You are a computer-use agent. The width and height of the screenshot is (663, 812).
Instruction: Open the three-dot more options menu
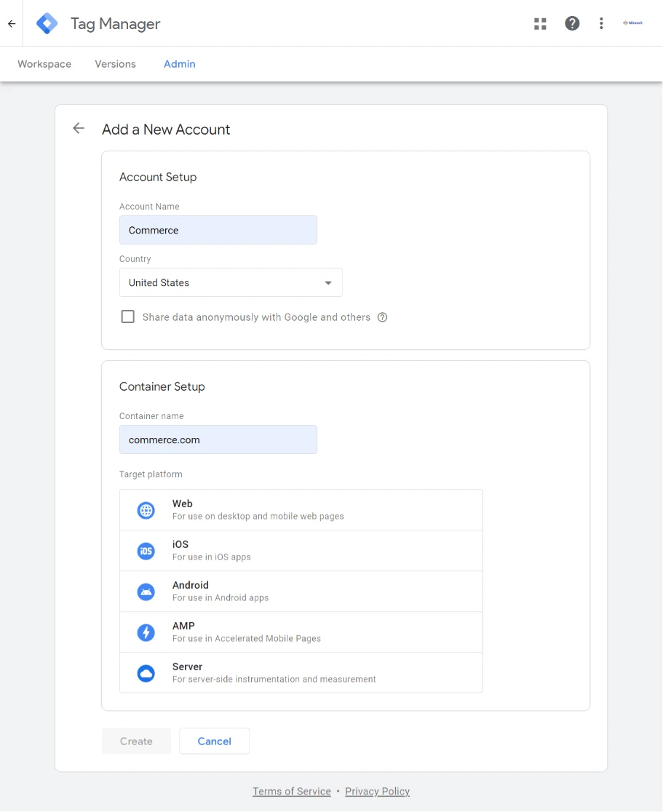[x=601, y=23]
